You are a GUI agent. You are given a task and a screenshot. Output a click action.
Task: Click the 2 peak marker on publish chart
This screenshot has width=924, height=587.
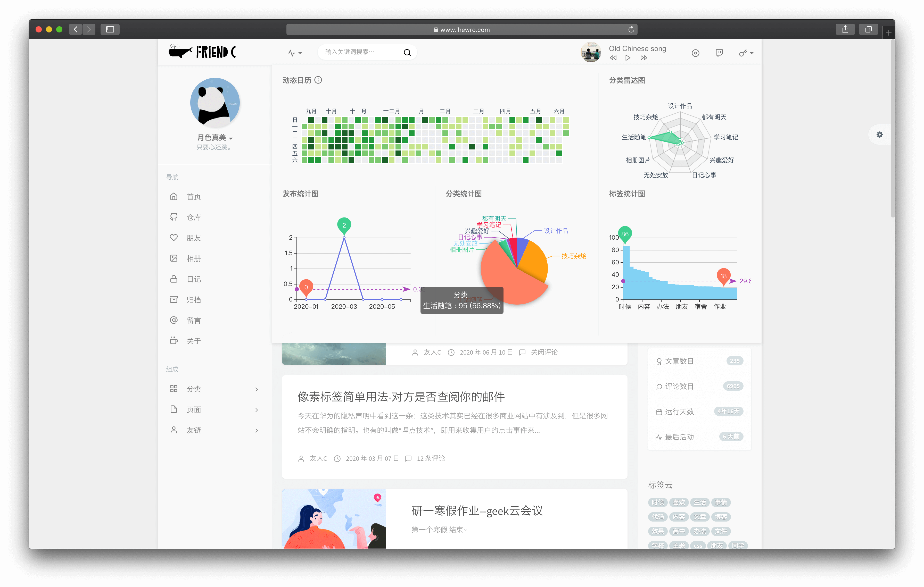coord(344,226)
